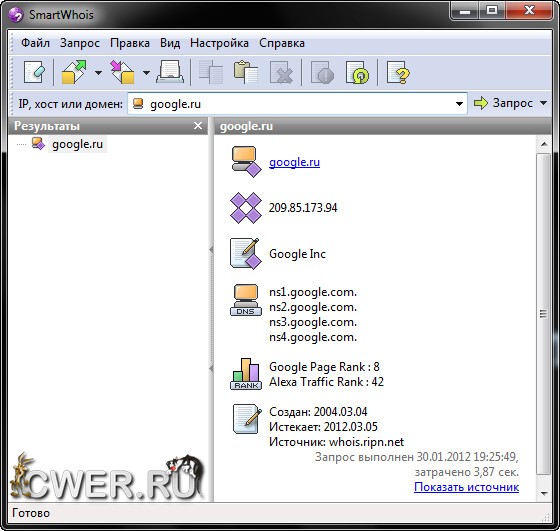Click the DNS servers icon

tap(246, 300)
